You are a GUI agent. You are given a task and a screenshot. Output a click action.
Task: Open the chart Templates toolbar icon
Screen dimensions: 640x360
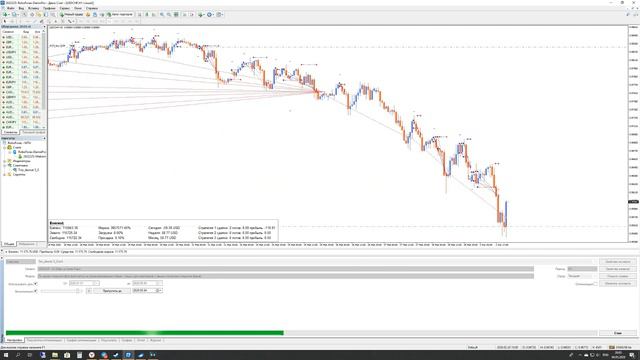coord(219,14)
